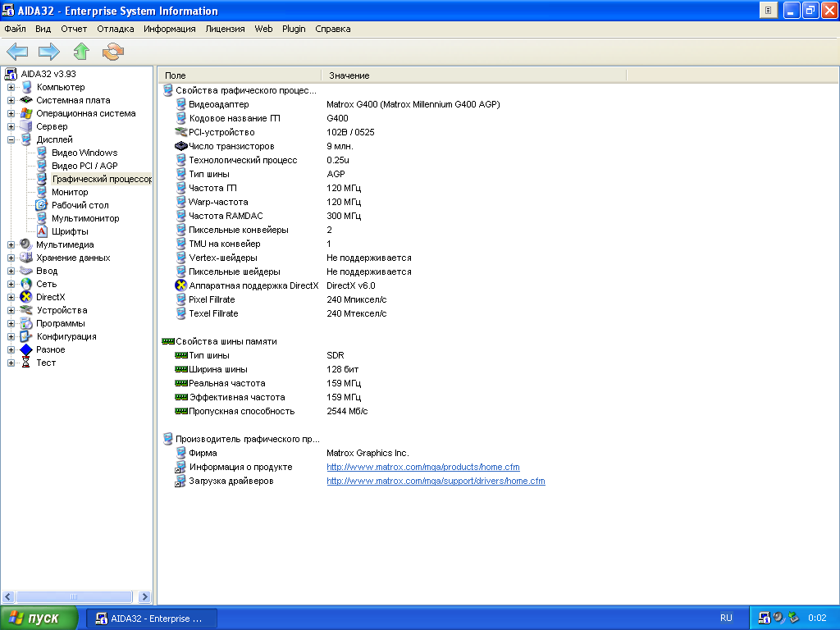Click the Разное blue diamond icon
Image resolution: width=840 pixels, height=630 pixels.
[x=26, y=349]
